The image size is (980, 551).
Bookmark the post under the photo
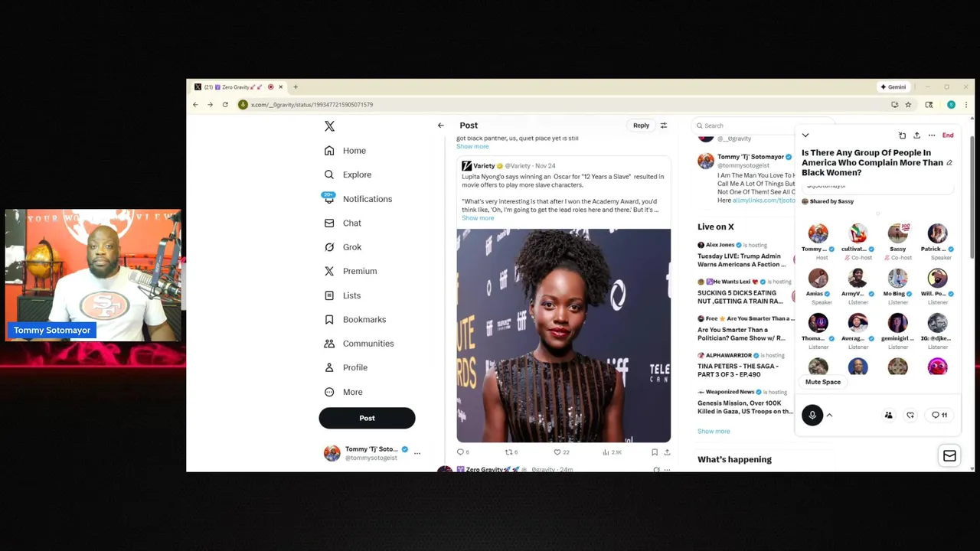[655, 452]
